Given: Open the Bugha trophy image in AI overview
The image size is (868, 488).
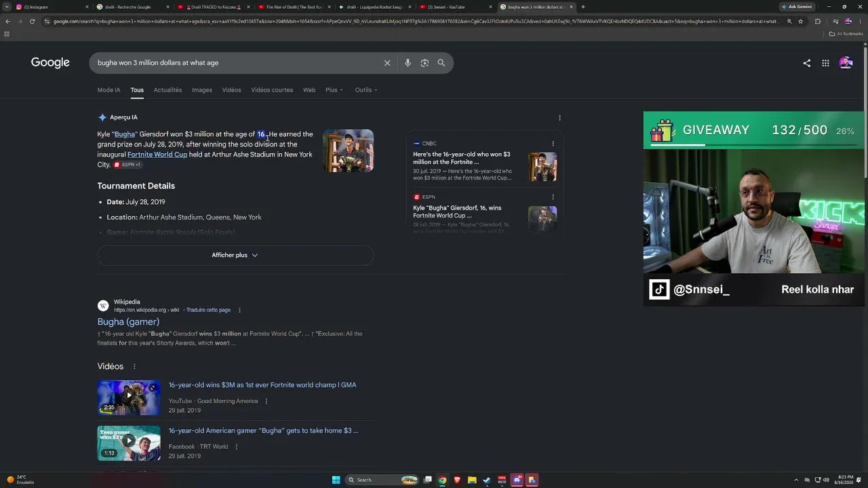Looking at the screenshot, I should pyautogui.click(x=348, y=150).
